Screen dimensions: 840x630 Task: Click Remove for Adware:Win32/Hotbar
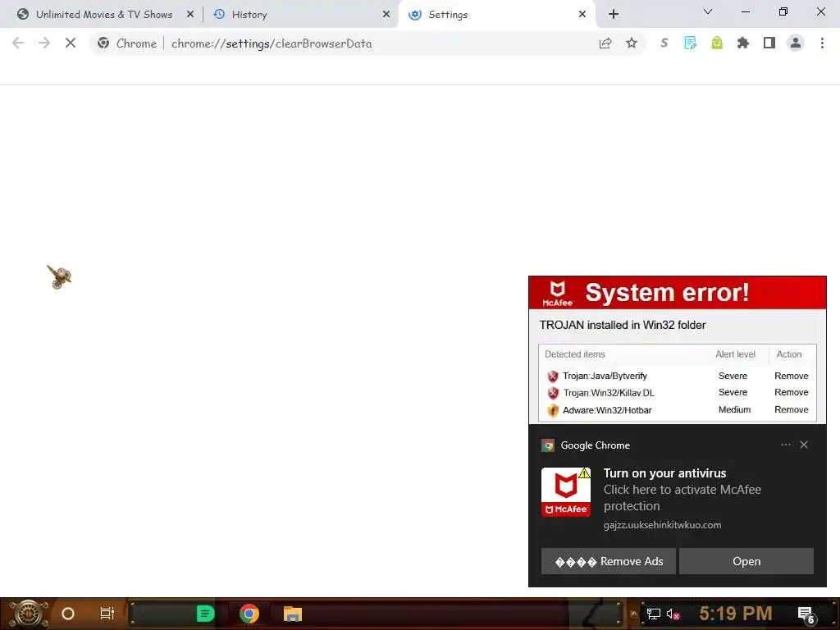(x=792, y=410)
